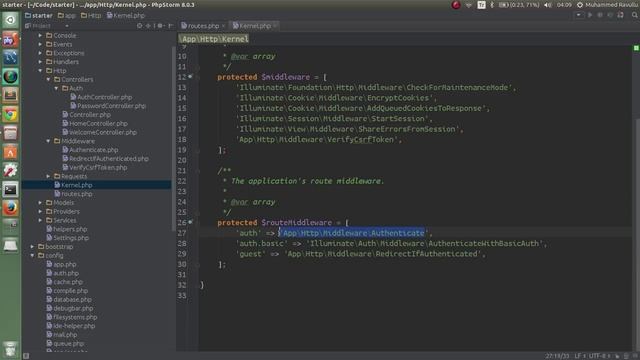Click the cursor position indicator in status bar
Viewport: 640px width, 360px height.
(557, 356)
